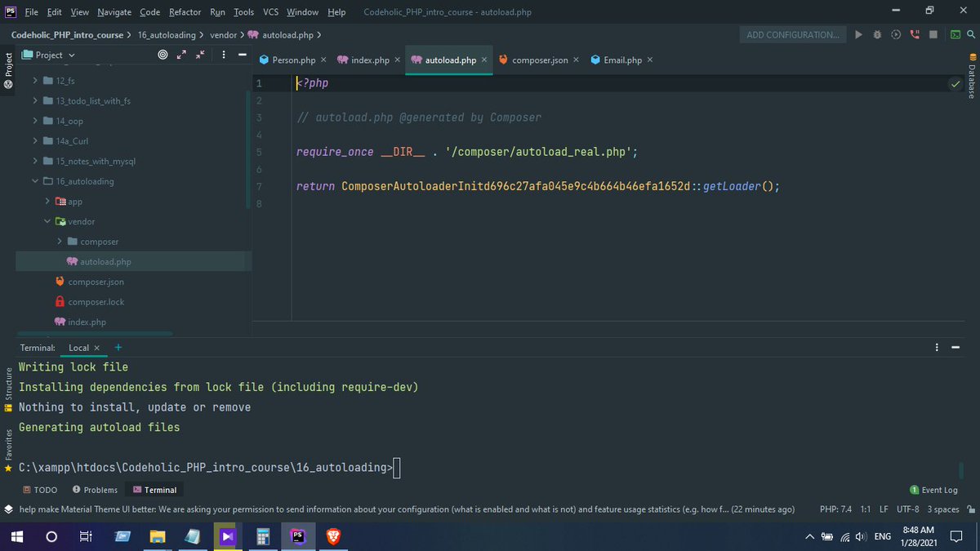
Task: Switch to the index.php editor tab
Action: pyautogui.click(x=369, y=60)
